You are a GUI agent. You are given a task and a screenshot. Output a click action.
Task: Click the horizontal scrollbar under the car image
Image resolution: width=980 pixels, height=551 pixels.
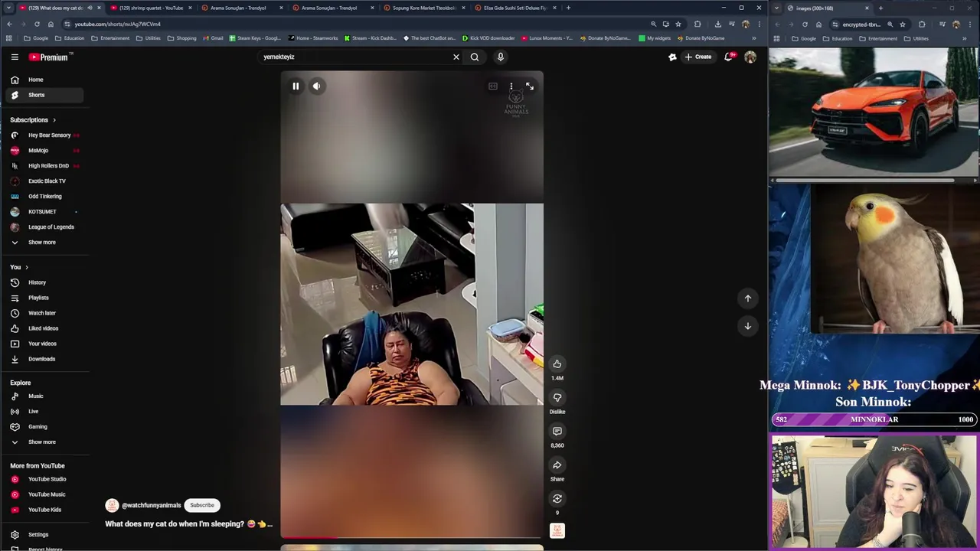(864, 181)
